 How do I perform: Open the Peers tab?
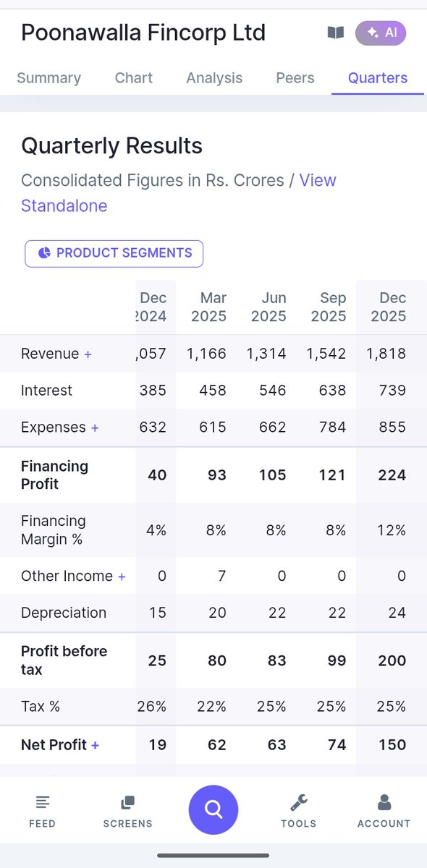(x=295, y=78)
